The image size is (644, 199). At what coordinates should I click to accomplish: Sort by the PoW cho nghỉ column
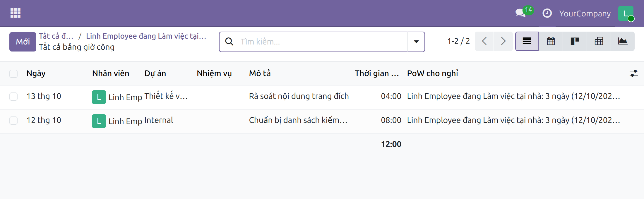[x=433, y=73]
